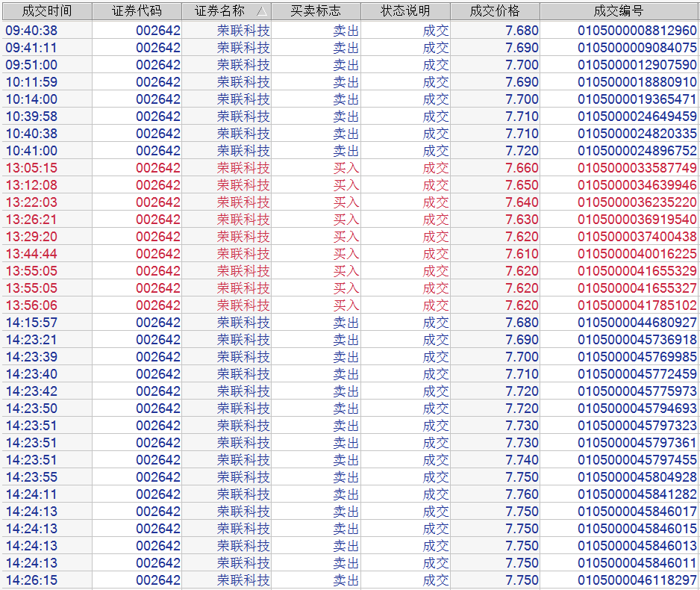
Task: Select trade time 10:39:58
Action: click(31, 117)
